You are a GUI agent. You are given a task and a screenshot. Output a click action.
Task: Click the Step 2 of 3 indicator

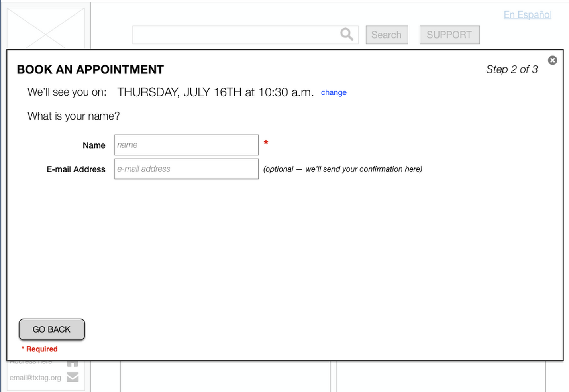point(512,69)
